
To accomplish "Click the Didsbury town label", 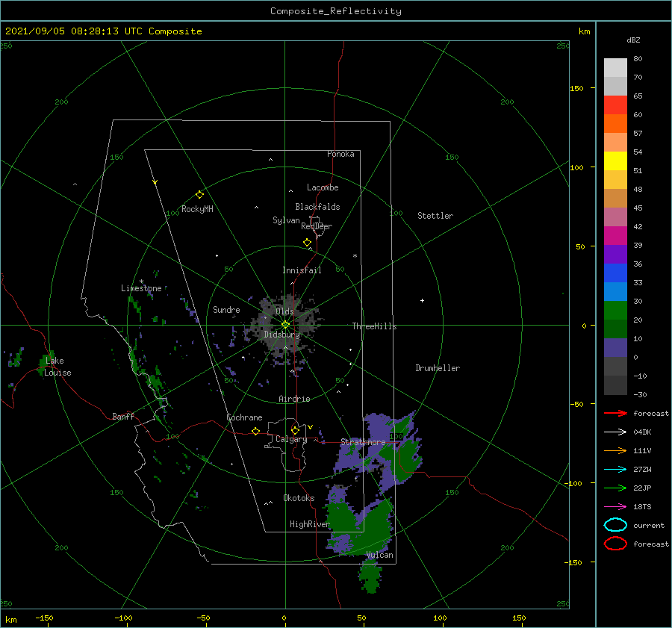I will (281, 335).
